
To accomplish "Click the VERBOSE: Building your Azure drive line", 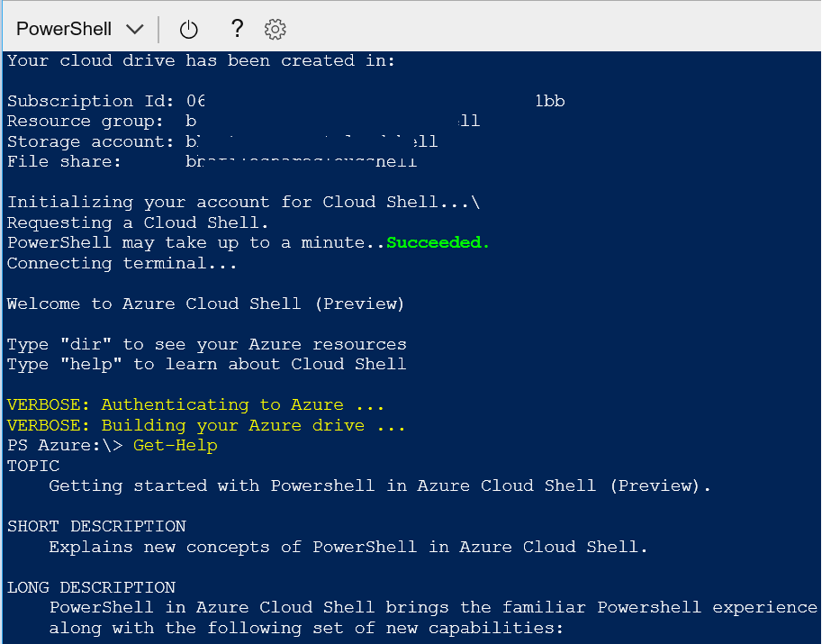I will tap(206, 425).
